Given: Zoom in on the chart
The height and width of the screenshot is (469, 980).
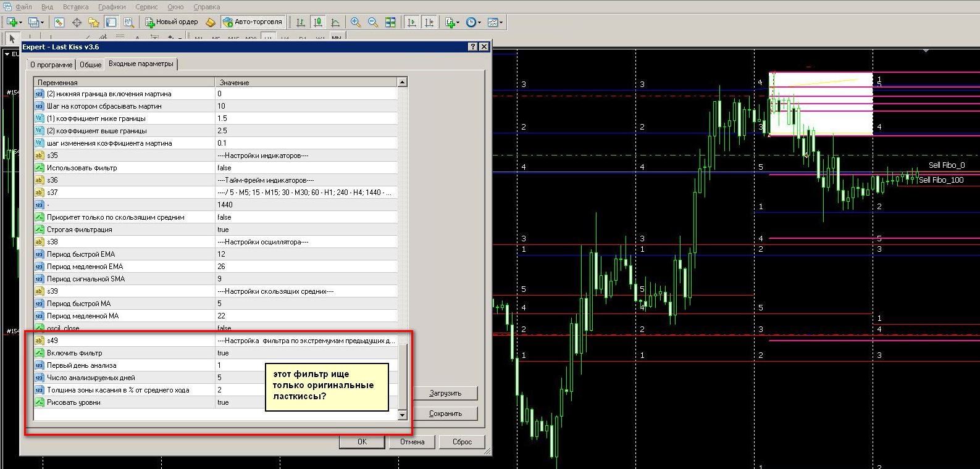Looking at the screenshot, I should pos(356,22).
